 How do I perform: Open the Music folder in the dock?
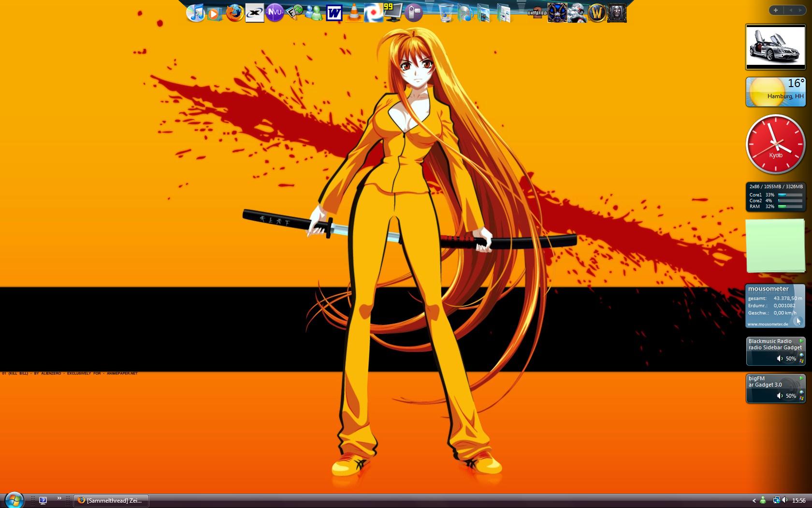465,13
